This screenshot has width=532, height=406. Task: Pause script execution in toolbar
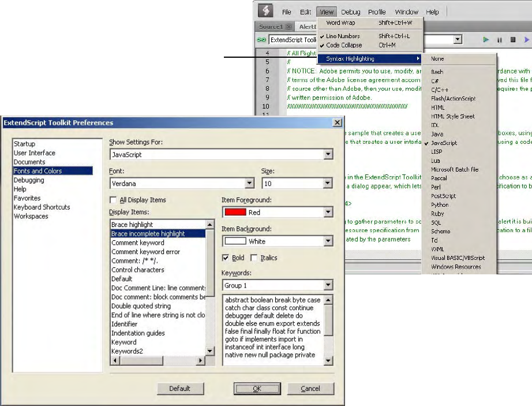500,40
